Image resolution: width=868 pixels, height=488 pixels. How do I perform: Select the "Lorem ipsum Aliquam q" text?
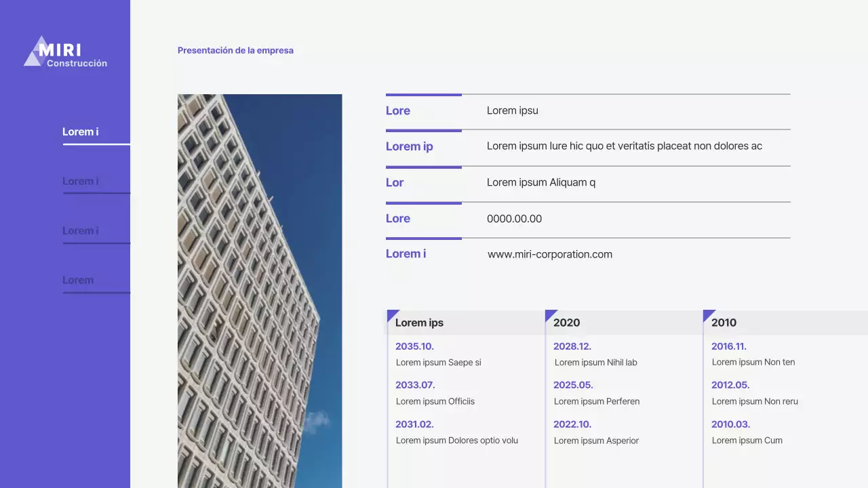[x=540, y=182]
